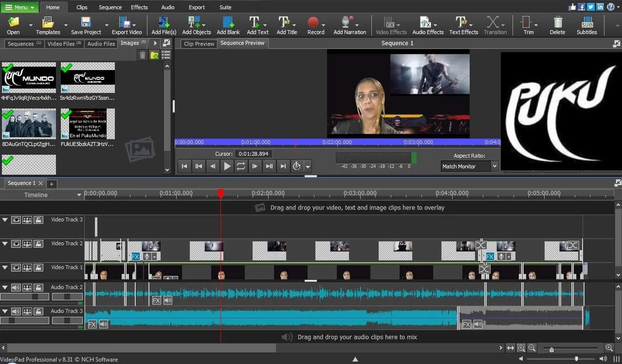The width and height of the screenshot is (622, 364).
Task: Click the Twitter share icon
Action: click(591, 7)
